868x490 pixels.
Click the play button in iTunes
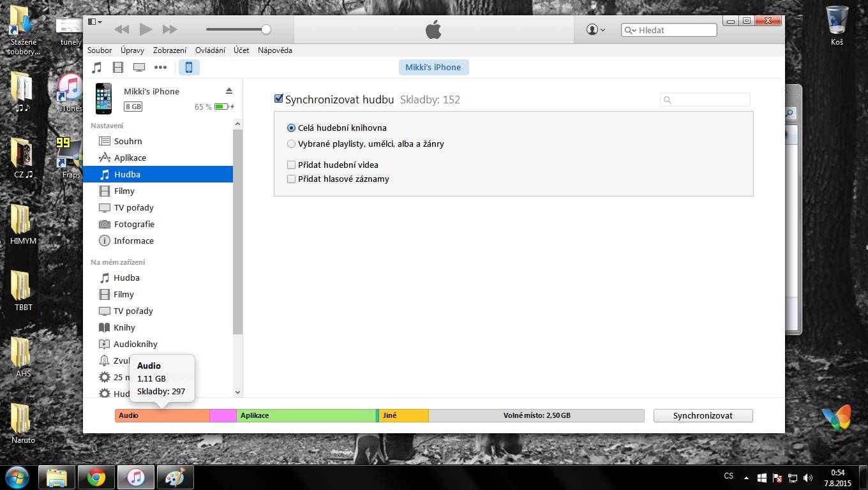click(146, 29)
